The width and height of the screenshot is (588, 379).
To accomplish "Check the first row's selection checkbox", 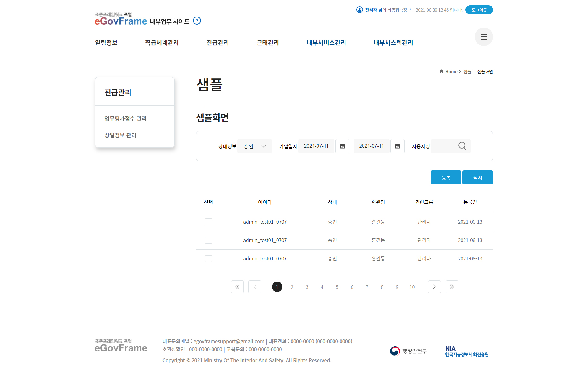I will (x=209, y=222).
